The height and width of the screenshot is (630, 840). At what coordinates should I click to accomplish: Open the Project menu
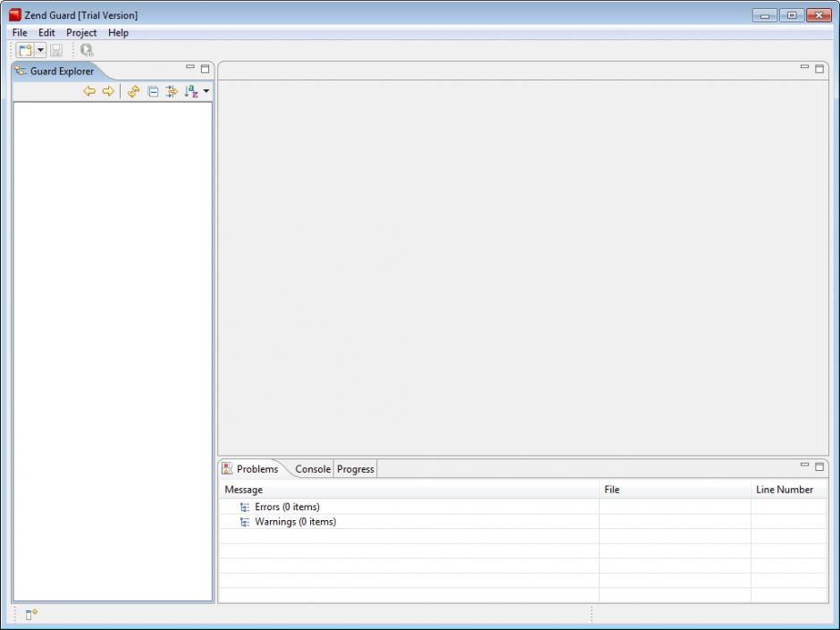pyautogui.click(x=81, y=33)
